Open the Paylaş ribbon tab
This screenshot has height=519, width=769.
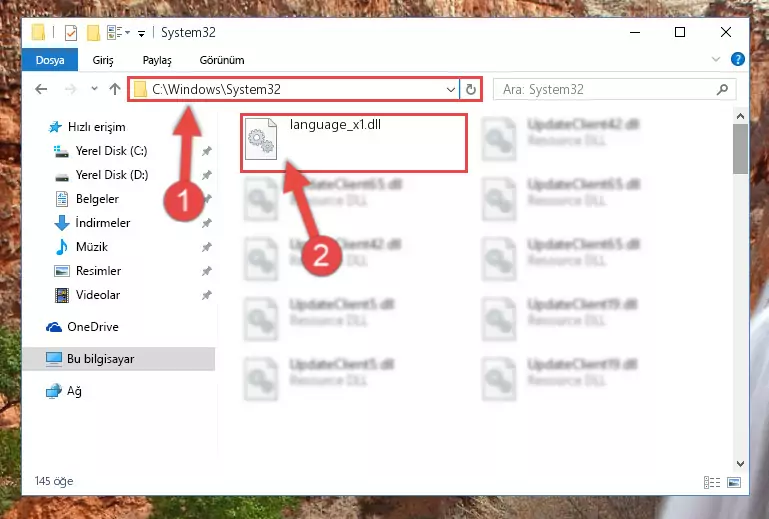[157, 60]
